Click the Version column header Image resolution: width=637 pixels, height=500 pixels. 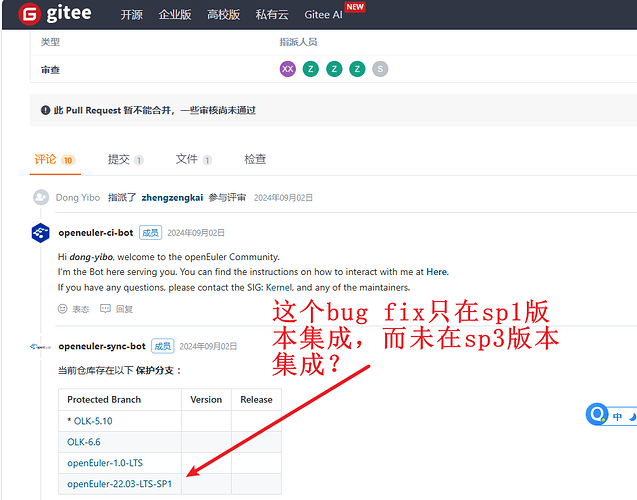coord(206,400)
